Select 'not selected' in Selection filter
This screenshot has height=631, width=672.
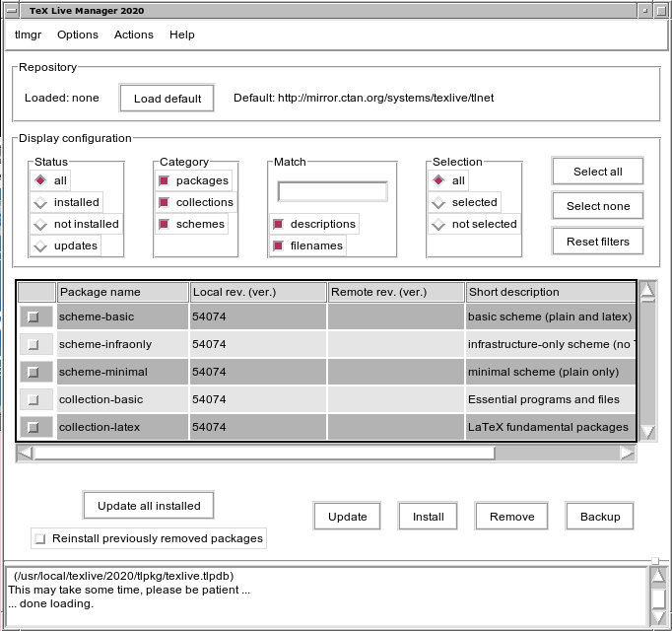coord(438,224)
